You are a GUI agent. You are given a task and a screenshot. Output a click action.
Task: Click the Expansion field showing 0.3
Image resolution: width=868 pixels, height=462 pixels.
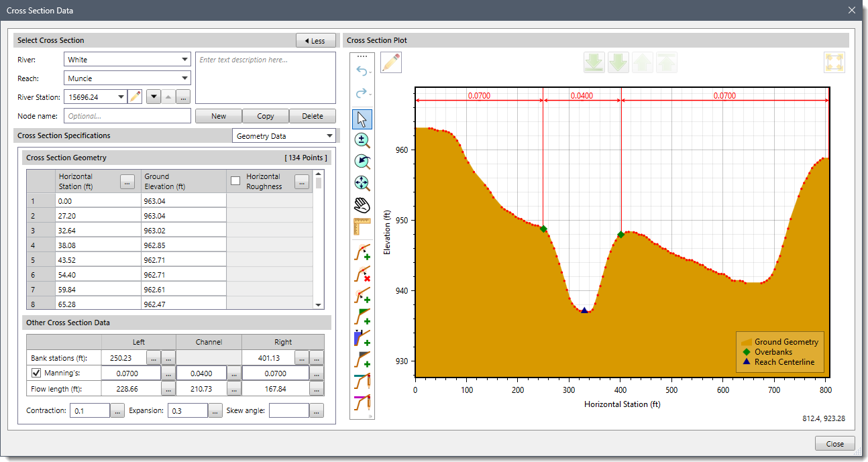pos(188,410)
